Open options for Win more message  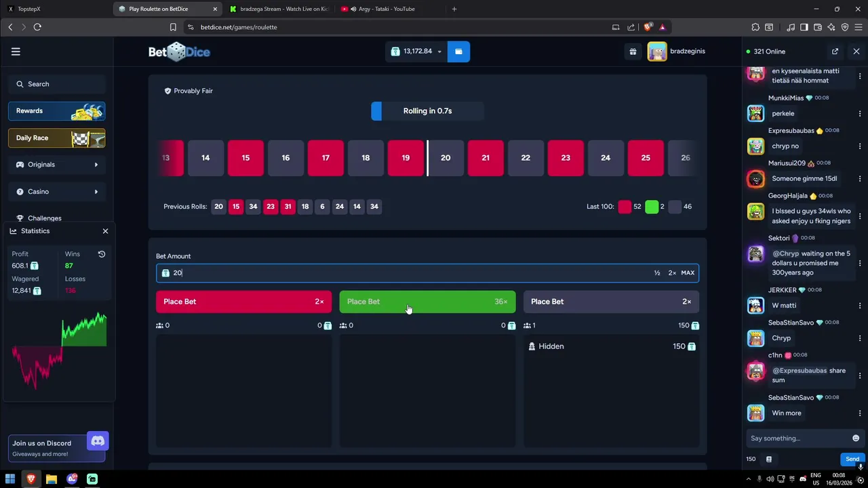click(860, 413)
